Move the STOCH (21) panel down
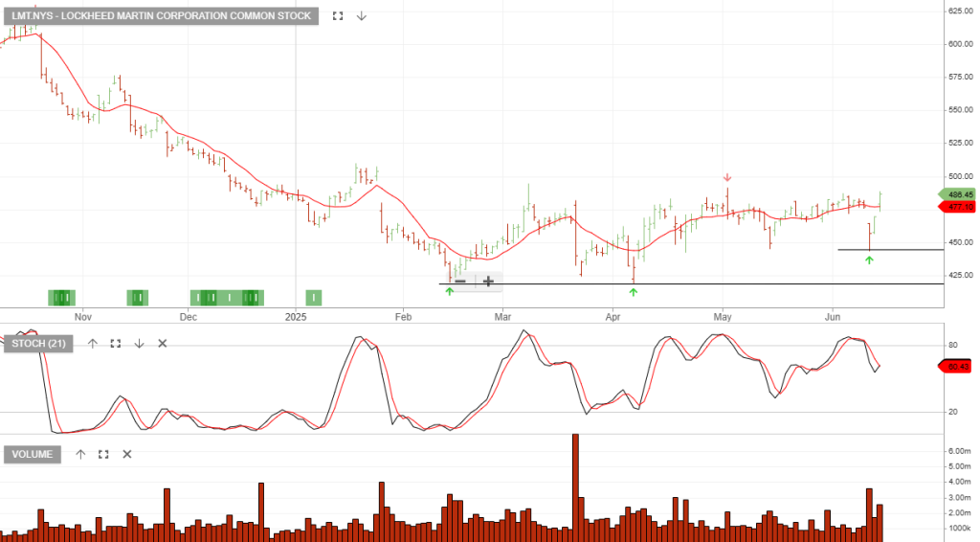 coord(139,344)
